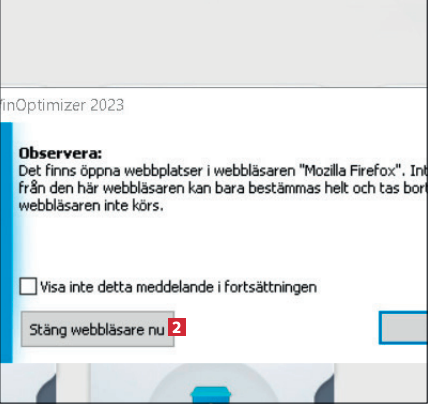Click the white vertical panel at bottom left
This screenshot has height=404, width=428.
coord(73,383)
